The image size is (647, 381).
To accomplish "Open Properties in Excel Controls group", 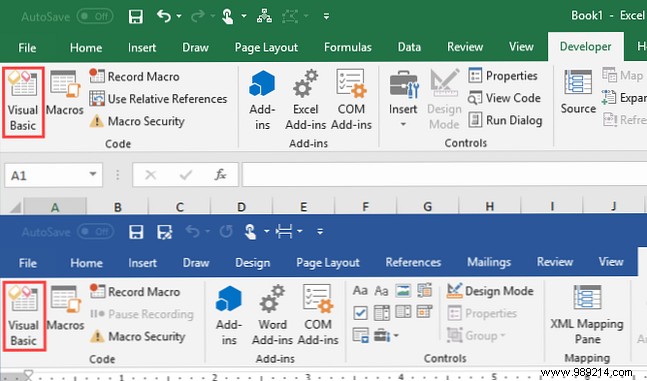I will coord(503,76).
